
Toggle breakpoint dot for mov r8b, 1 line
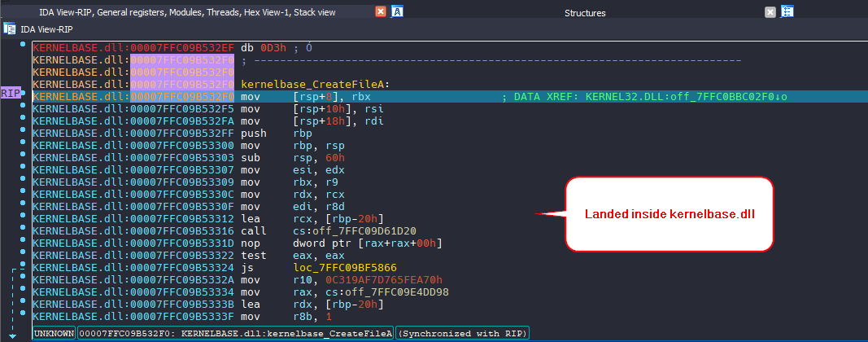(x=23, y=313)
